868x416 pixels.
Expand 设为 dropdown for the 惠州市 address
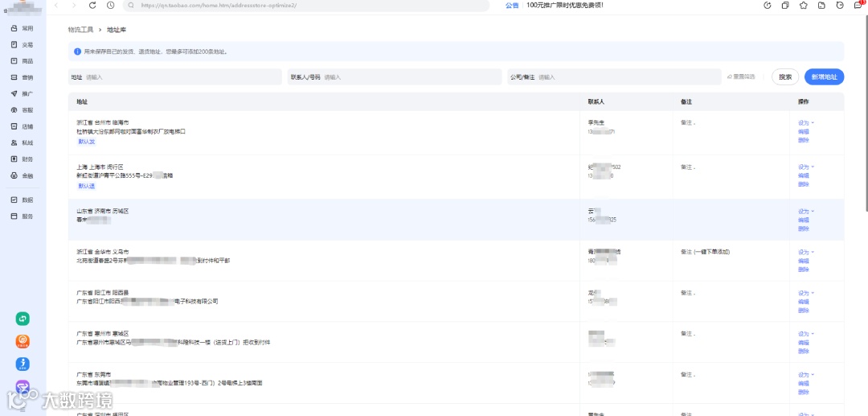coord(806,334)
